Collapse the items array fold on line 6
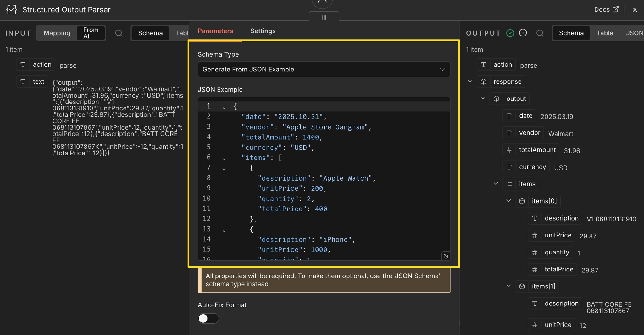Viewport: 644px width, 335px height. 224,159
